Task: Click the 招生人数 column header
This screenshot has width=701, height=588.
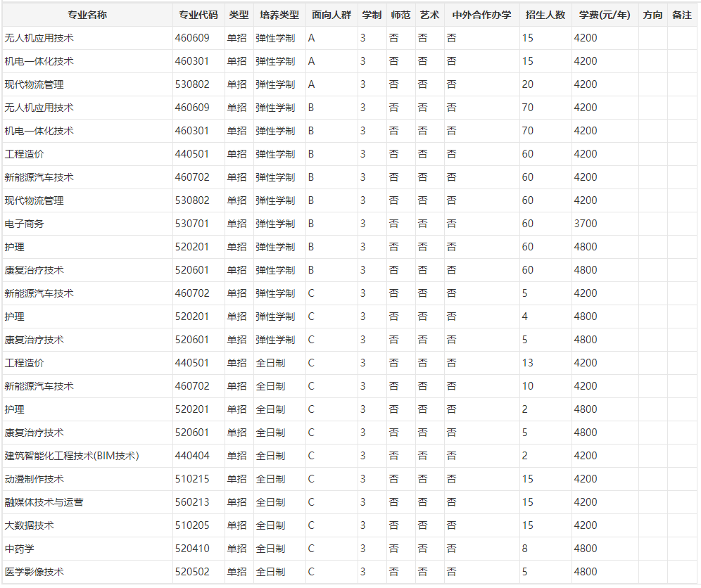Action: coord(545,15)
